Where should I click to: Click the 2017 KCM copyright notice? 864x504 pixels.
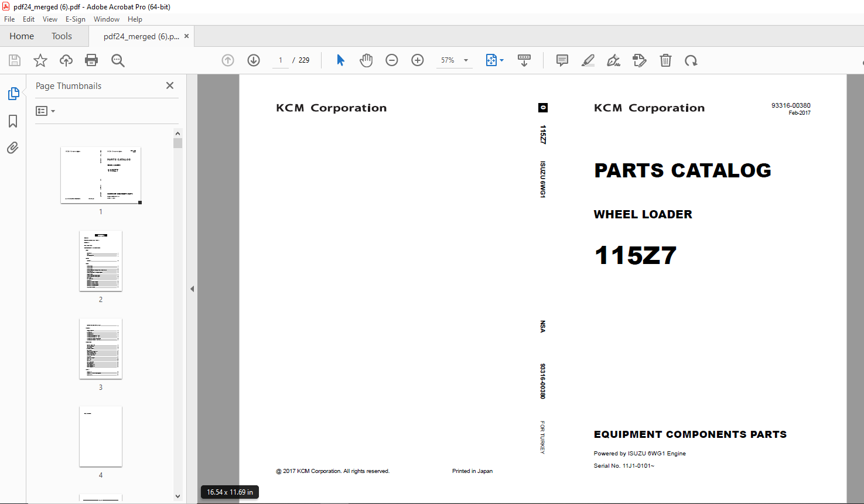(x=333, y=471)
